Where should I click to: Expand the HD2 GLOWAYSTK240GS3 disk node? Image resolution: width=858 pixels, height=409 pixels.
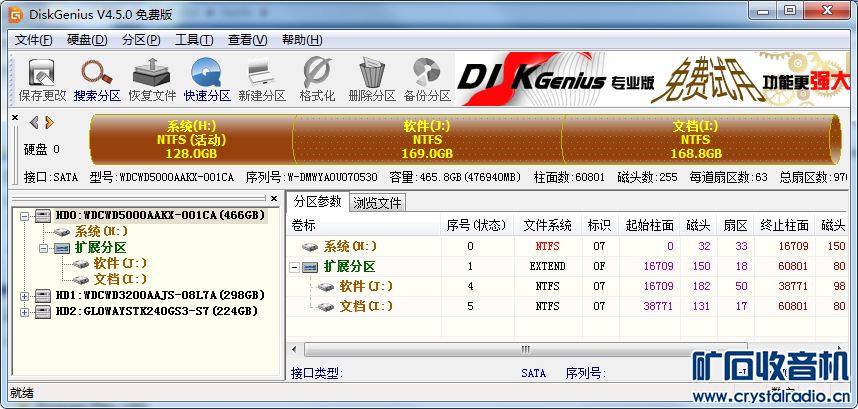(x=24, y=312)
